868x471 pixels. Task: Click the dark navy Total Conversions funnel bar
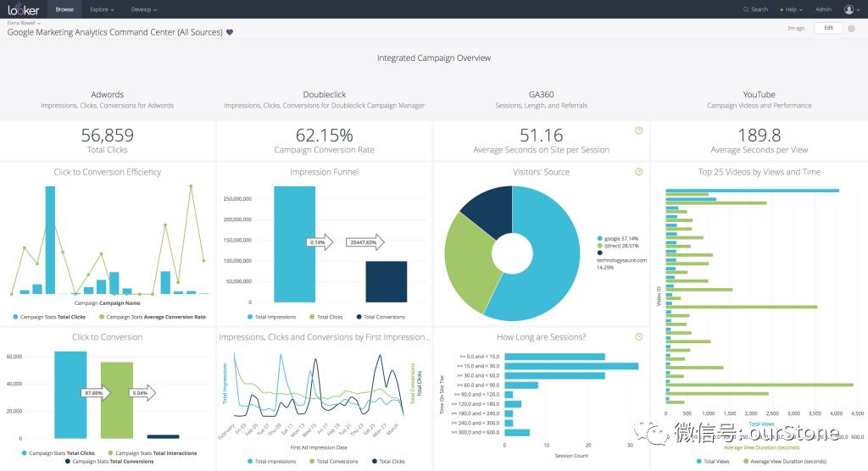point(387,282)
